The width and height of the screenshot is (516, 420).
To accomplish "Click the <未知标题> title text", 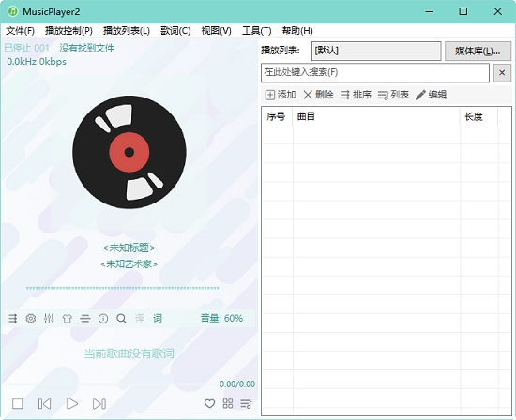I will 129,247.
